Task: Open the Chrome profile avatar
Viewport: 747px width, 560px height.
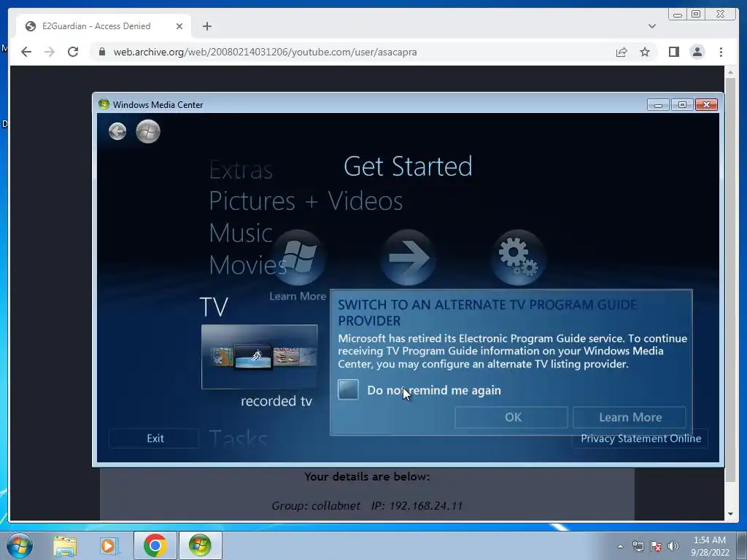Action: click(697, 52)
